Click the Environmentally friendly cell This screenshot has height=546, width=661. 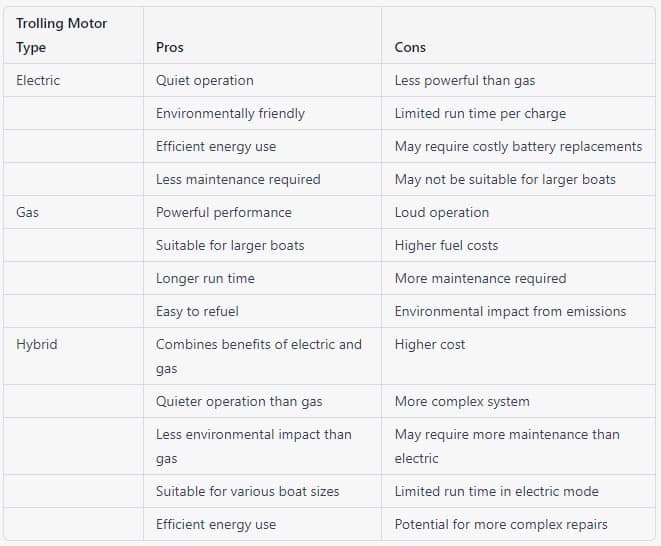230,113
